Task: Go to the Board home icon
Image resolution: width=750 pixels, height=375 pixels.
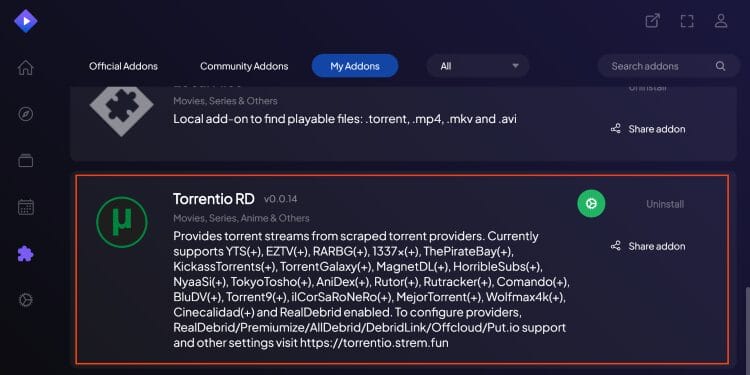Action: click(x=25, y=67)
